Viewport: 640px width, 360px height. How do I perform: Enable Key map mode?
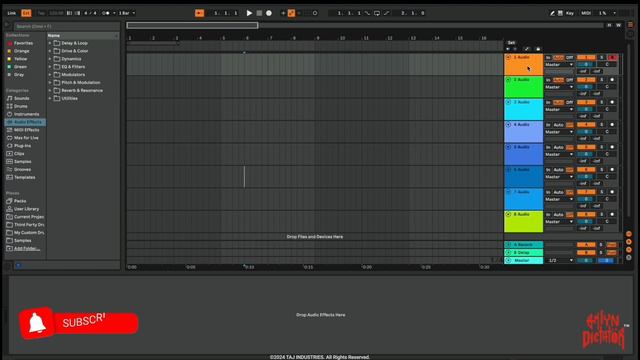tap(570, 13)
